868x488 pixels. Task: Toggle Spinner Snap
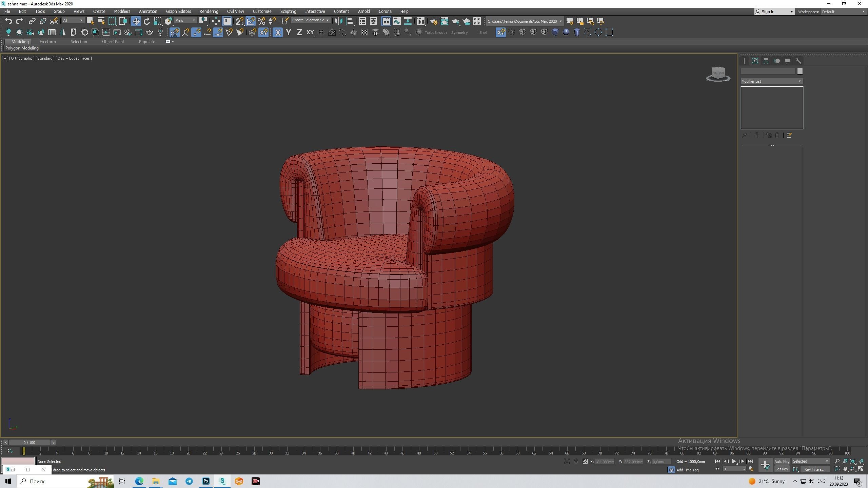click(x=272, y=21)
